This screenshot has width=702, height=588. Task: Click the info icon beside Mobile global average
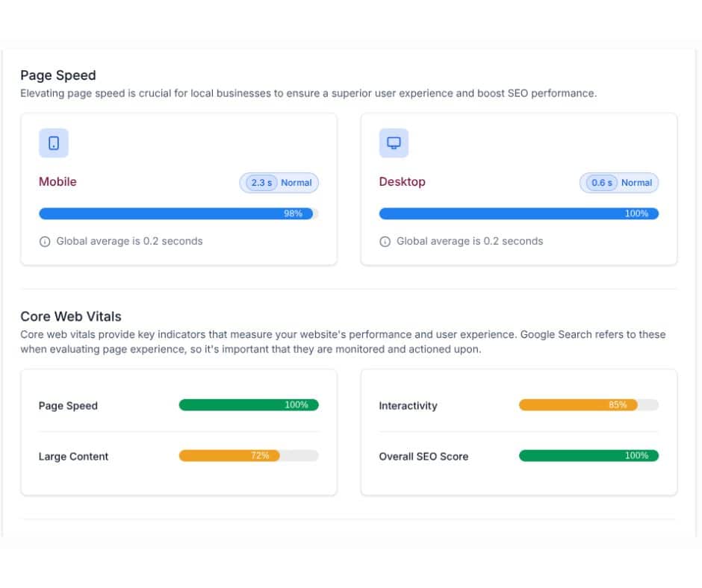point(45,242)
